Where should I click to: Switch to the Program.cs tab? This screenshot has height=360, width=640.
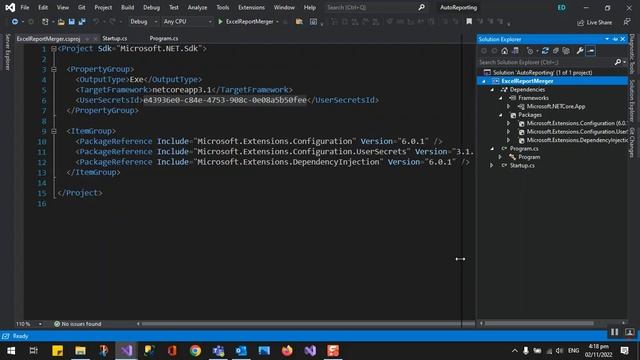tap(164, 38)
